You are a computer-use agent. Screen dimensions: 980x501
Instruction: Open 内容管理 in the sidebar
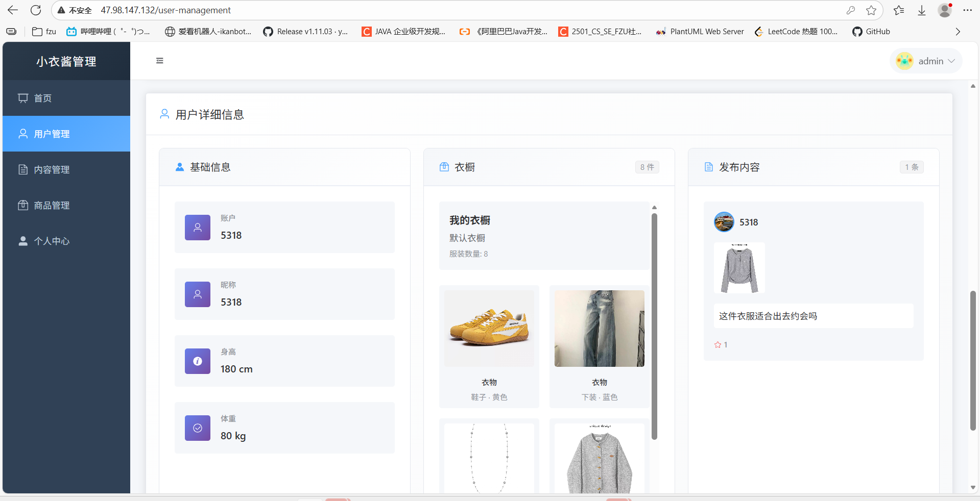[66, 169]
